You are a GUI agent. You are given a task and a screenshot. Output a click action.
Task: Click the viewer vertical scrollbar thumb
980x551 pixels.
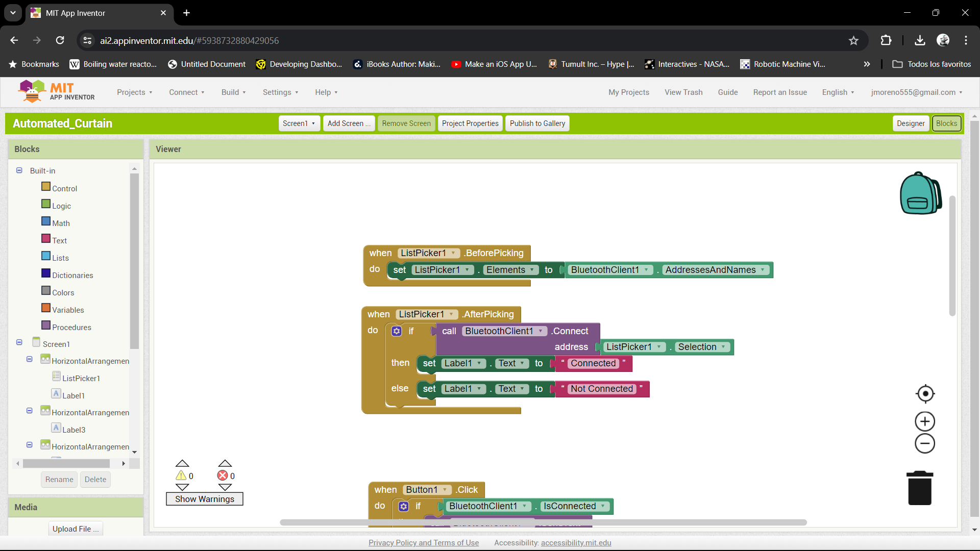952,256
